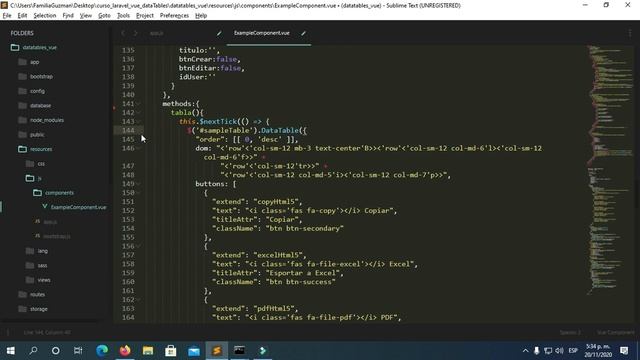Click the minimap on the right edge
Viewport: 640px width, 360px height.
pyautogui.click(x=610, y=169)
